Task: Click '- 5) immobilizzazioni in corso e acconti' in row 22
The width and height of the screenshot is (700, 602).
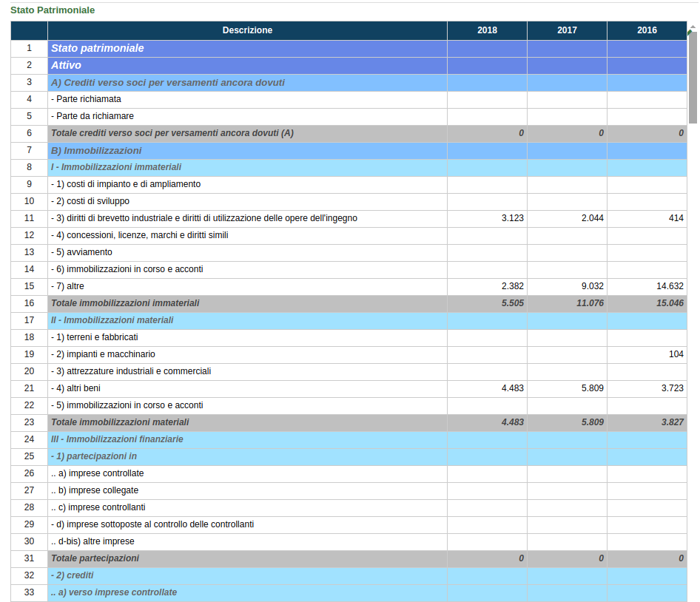Action: pos(127,405)
